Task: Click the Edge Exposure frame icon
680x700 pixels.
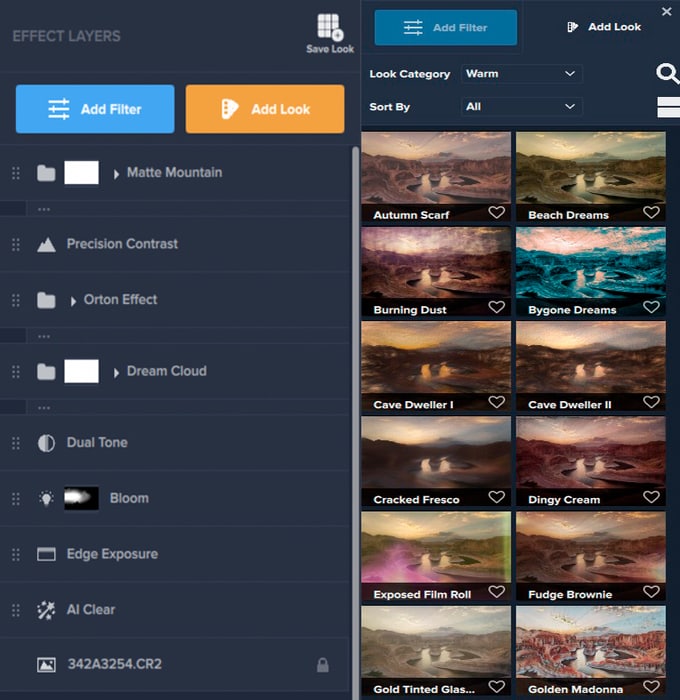Action: pos(46,554)
